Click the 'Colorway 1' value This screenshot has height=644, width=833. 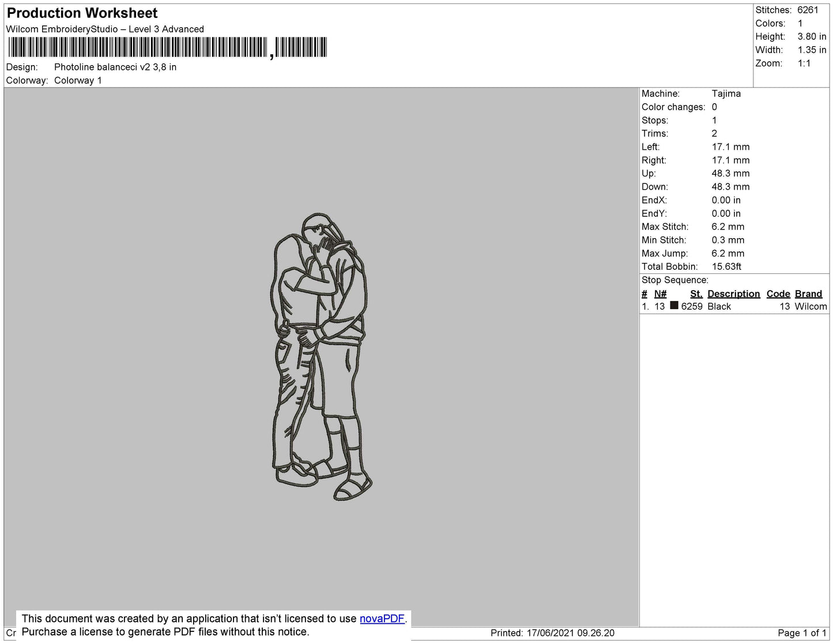tap(78, 80)
